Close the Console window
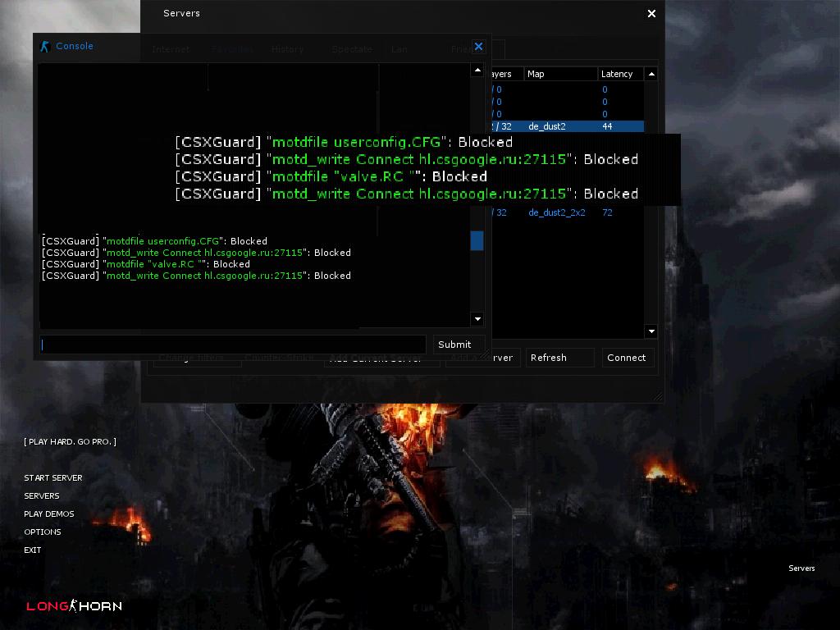 click(x=478, y=47)
